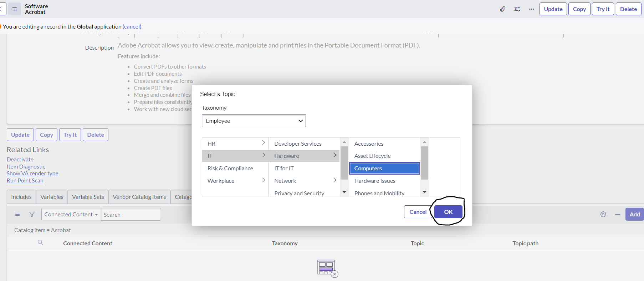Open Item Diagnostic related link

coord(26,166)
